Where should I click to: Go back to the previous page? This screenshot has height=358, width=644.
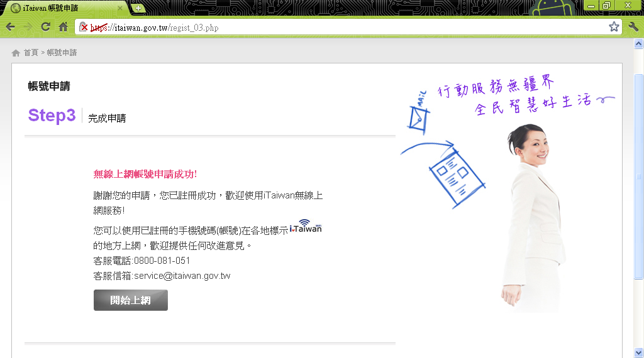pyautogui.click(x=10, y=28)
